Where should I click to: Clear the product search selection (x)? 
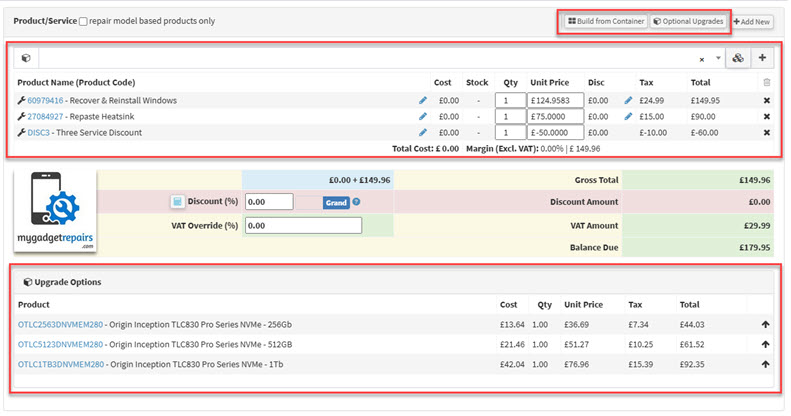point(702,60)
